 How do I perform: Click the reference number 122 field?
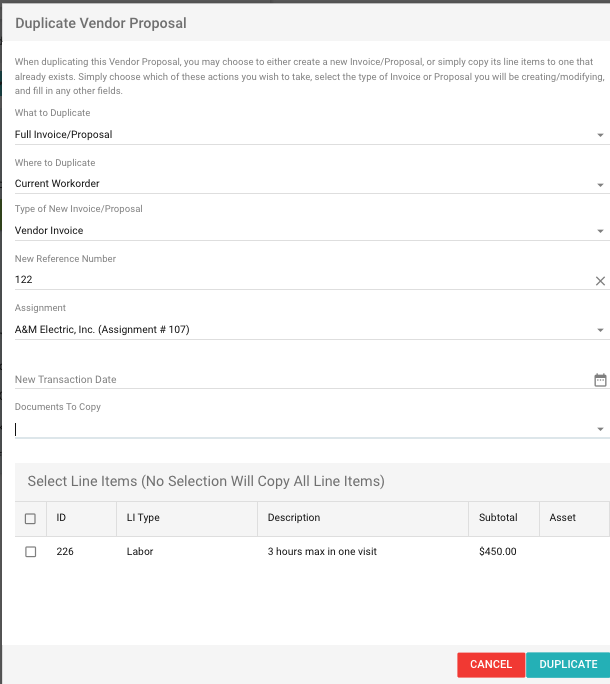coord(303,280)
